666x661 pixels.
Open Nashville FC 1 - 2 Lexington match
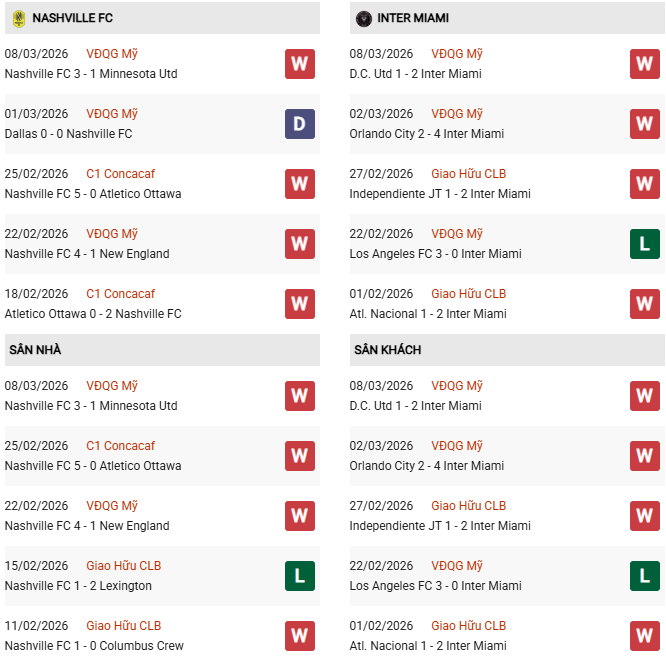tap(78, 586)
